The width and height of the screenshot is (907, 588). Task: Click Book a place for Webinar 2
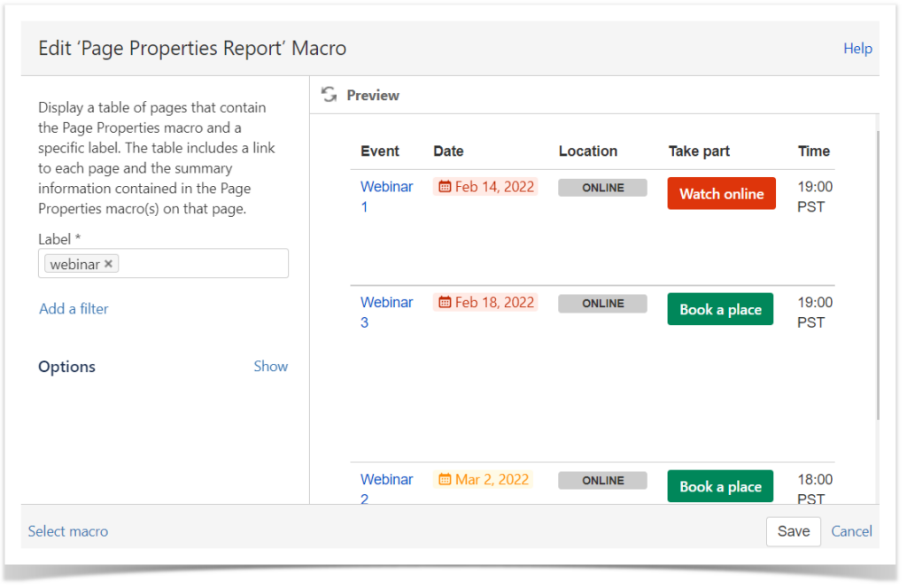tap(720, 485)
